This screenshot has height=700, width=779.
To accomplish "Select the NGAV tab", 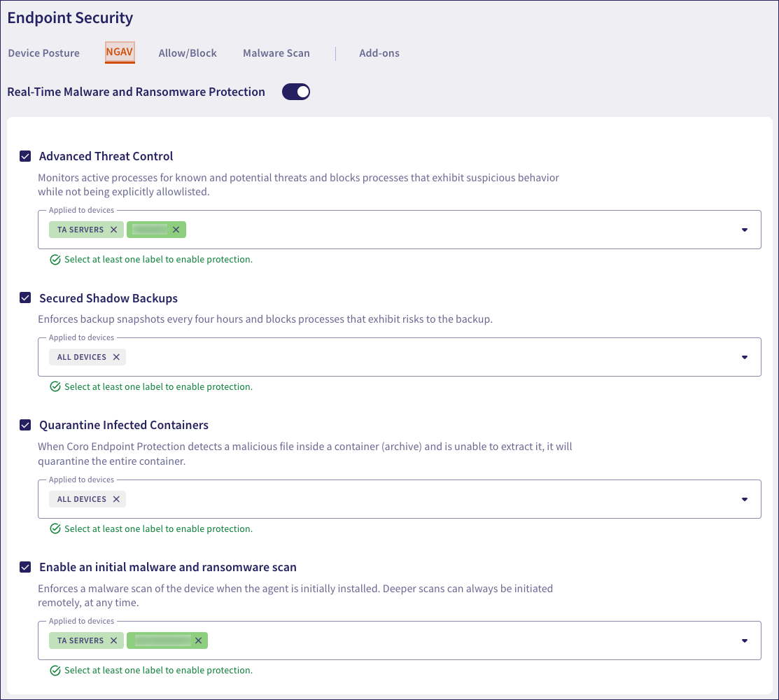I will click(120, 52).
